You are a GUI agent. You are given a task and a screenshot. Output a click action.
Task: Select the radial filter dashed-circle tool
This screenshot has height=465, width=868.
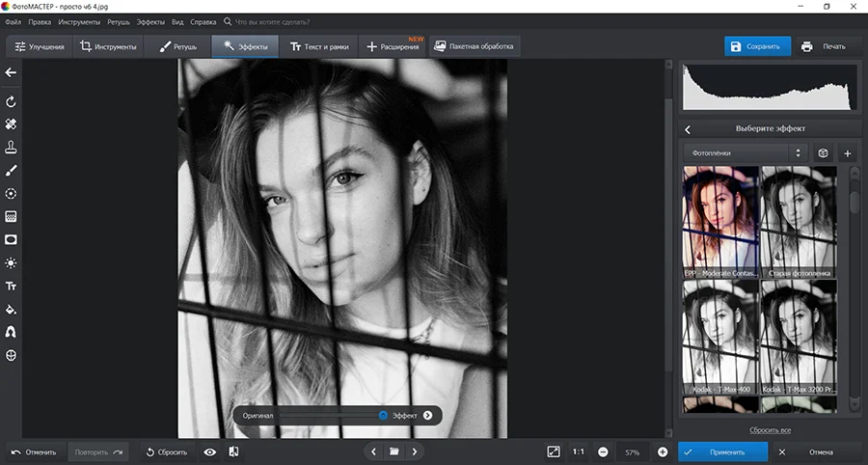click(x=12, y=194)
